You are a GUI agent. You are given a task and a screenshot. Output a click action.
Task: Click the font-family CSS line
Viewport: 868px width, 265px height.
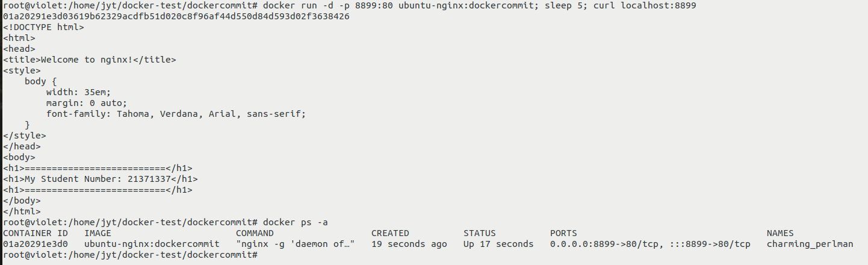[x=176, y=114]
